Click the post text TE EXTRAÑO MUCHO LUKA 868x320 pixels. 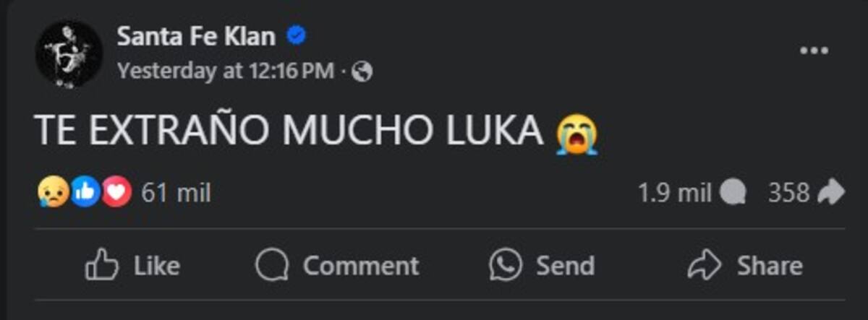(x=288, y=132)
